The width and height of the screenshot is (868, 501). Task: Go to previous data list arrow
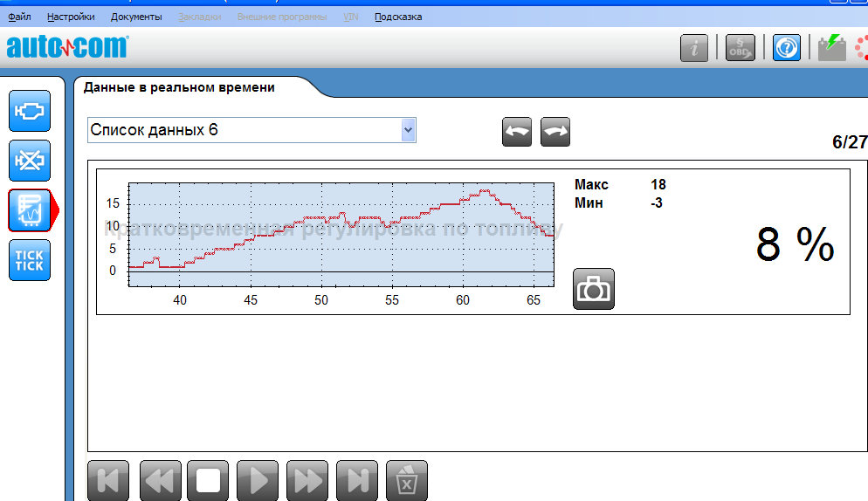pyautogui.click(x=517, y=132)
